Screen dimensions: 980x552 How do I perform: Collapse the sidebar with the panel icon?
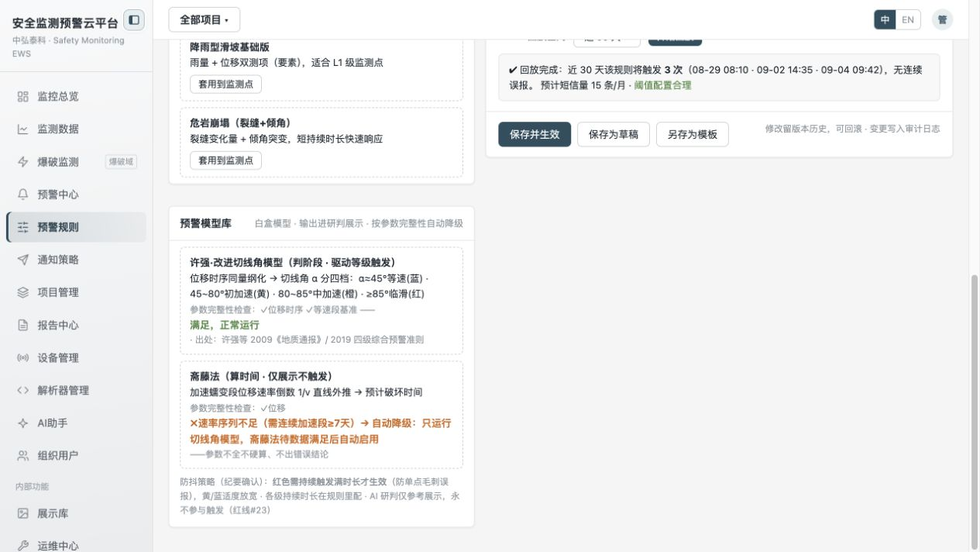tap(134, 20)
